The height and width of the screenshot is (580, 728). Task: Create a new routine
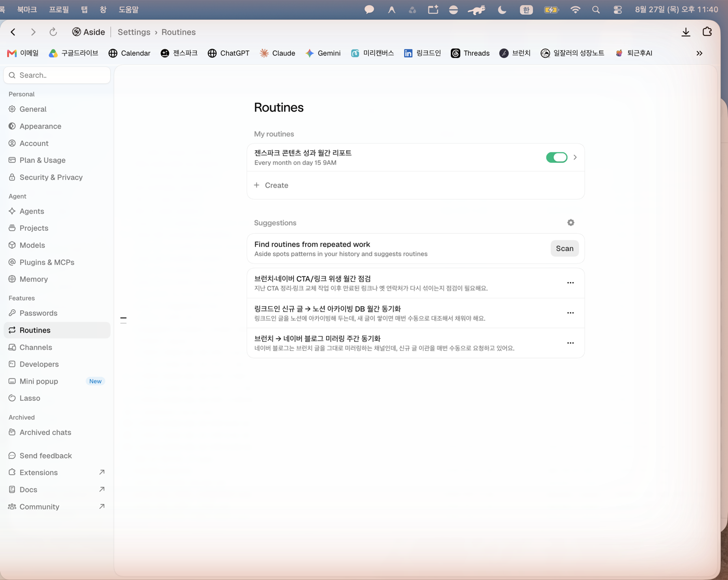click(415, 185)
